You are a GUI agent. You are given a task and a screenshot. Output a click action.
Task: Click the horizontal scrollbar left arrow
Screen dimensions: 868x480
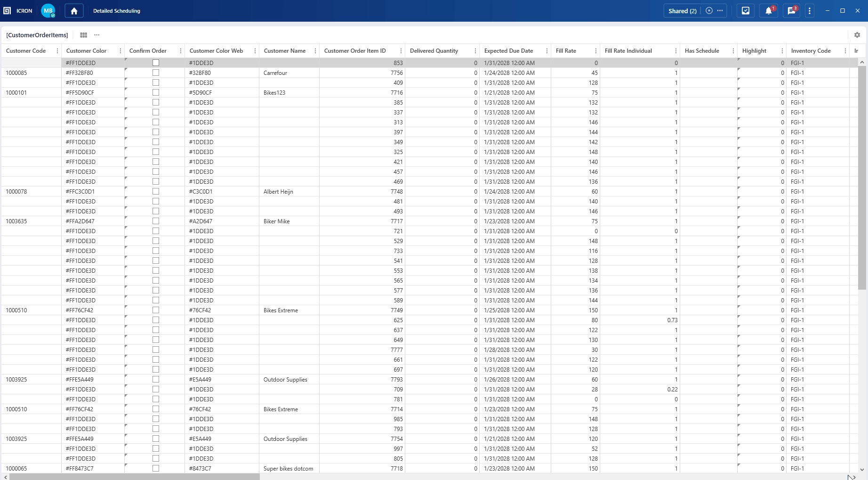click(x=6, y=477)
